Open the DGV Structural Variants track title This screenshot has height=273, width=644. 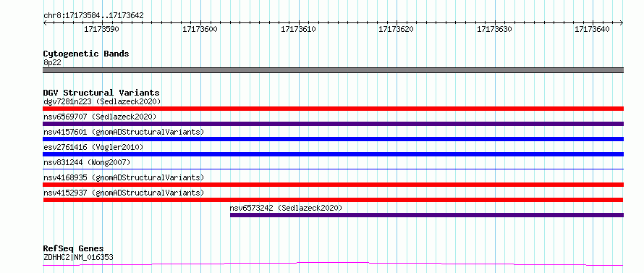pyautogui.click(x=101, y=93)
